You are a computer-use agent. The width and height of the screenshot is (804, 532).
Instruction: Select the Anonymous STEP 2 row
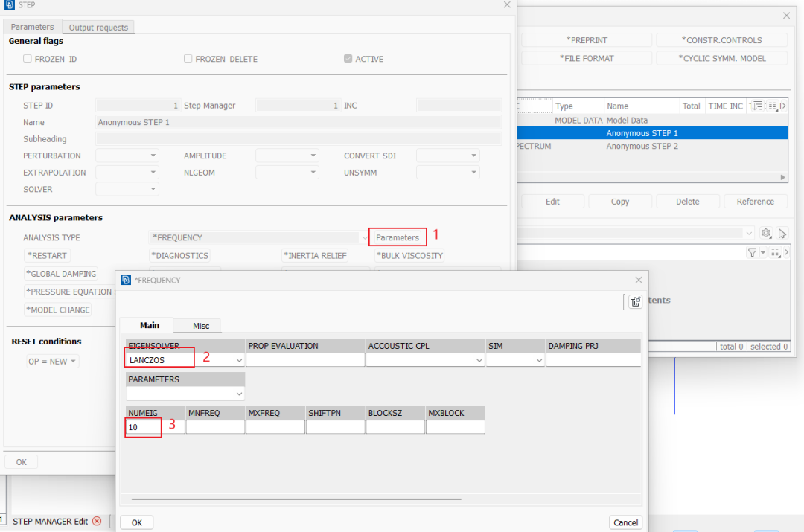[x=652, y=146]
